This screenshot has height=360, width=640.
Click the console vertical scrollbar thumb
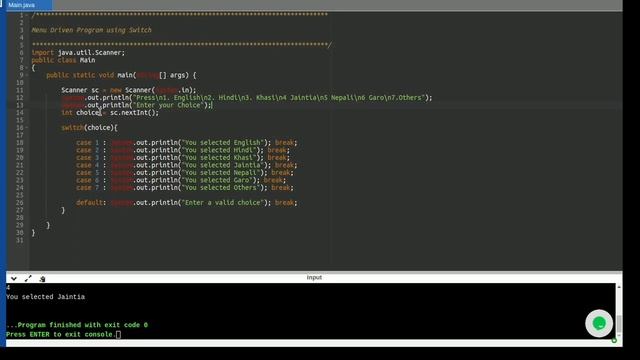point(619,324)
